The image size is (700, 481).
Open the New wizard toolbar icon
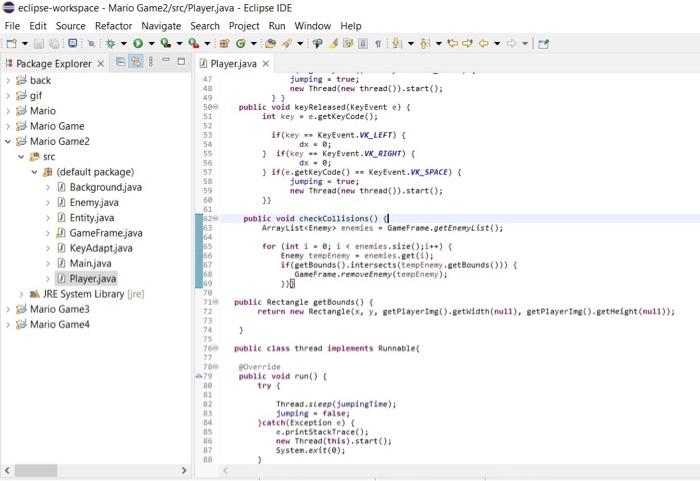point(12,43)
